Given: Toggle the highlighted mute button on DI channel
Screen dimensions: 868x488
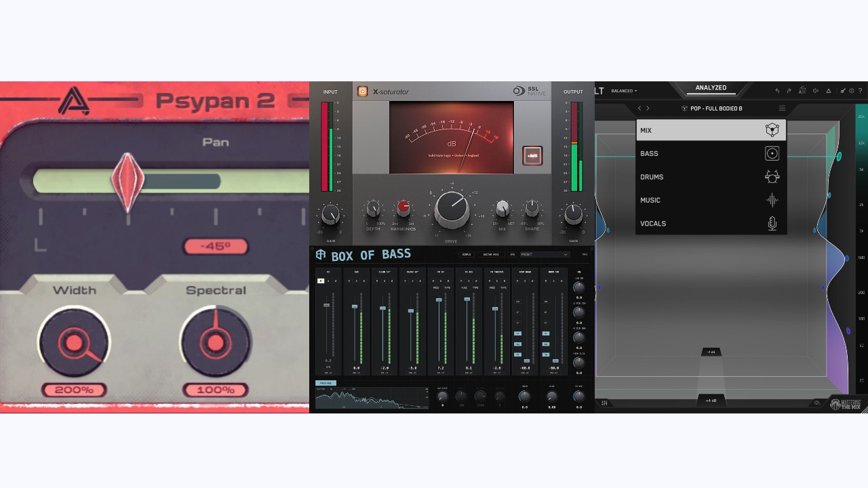Looking at the screenshot, I should pos(321,281).
